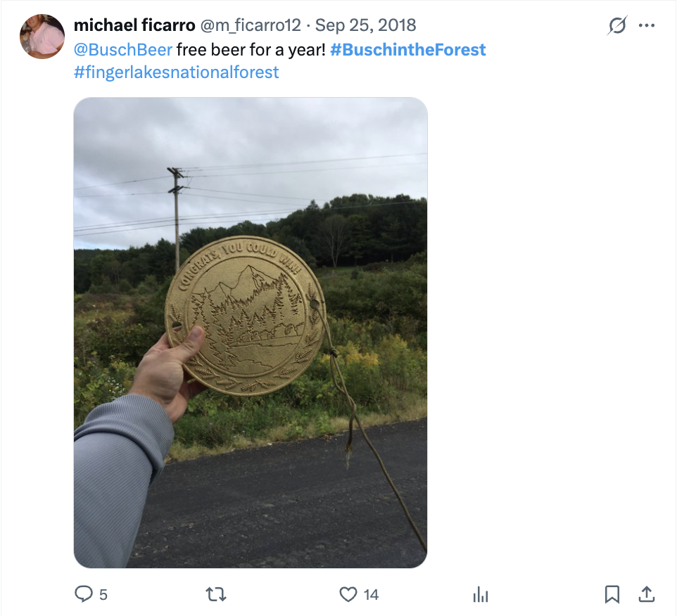The height and width of the screenshot is (616, 677).
Task: Click the Grok slashed-circle icon
Action: coord(617,25)
